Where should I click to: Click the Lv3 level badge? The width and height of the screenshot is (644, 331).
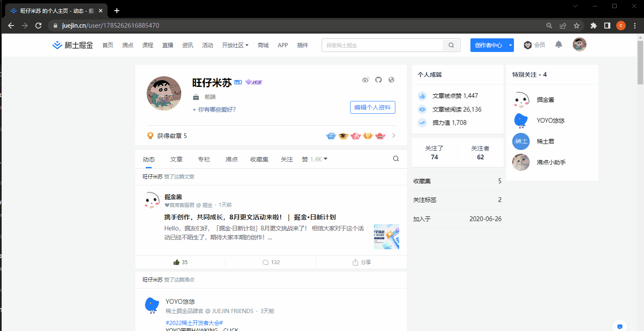point(238,82)
